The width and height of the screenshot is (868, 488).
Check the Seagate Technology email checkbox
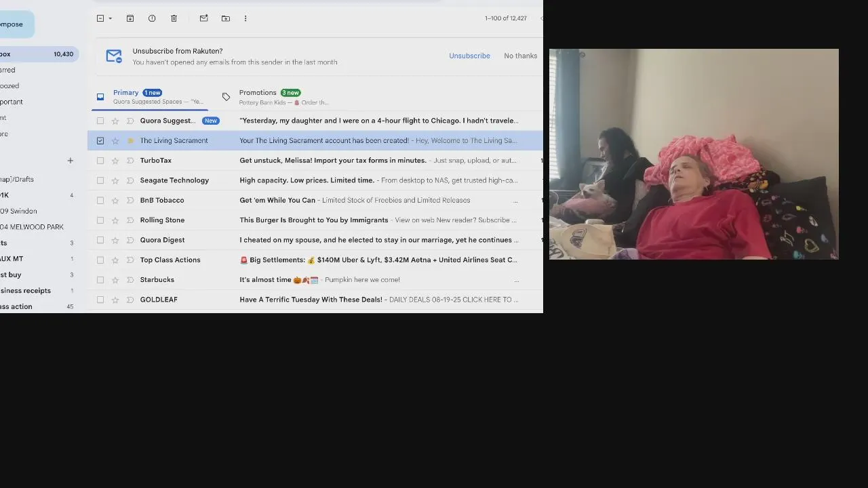tap(100, 180)
